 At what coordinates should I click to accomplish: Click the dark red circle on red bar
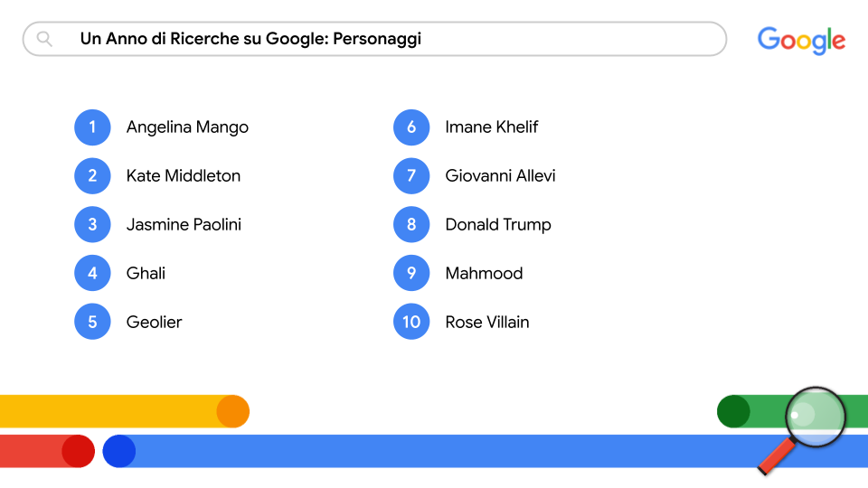[x=78, y=451]
